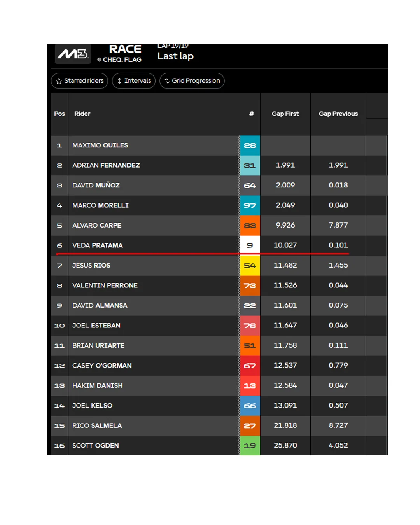This screenshot has height=525, width=420.
Task: Sort by the Gap Previous column header
Action: click(338, 114)
